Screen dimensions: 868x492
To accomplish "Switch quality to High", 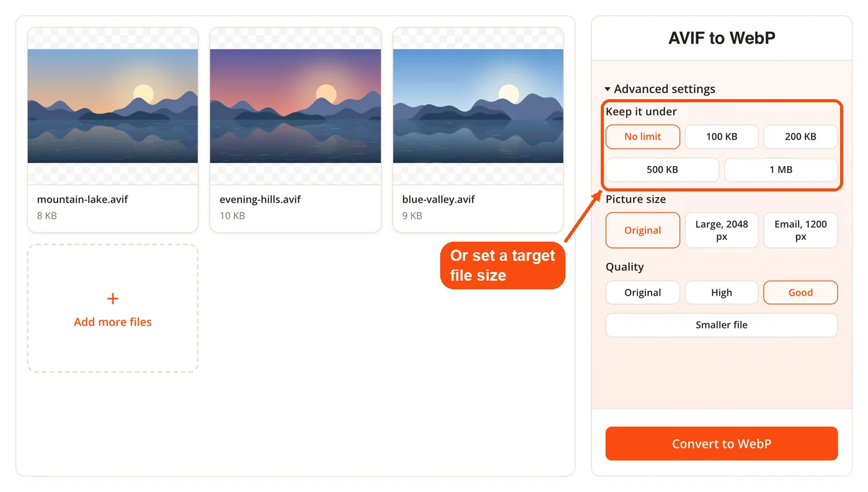I will click(722, 292).
